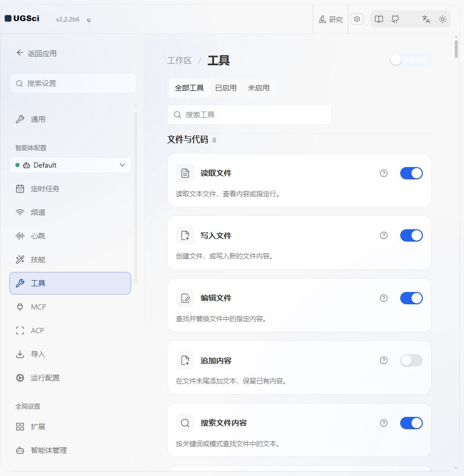Click the 编辑文件 file-edit icon
The width and height of the screenshot is (464, 476).
tap(185, 298)
